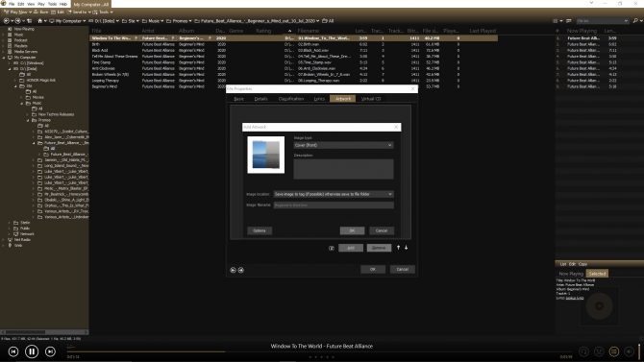Image resolution: width=644 pixels, height=362 pixels.
Task: Switch to Classification tab in File Properties
Action: (291, 99)
